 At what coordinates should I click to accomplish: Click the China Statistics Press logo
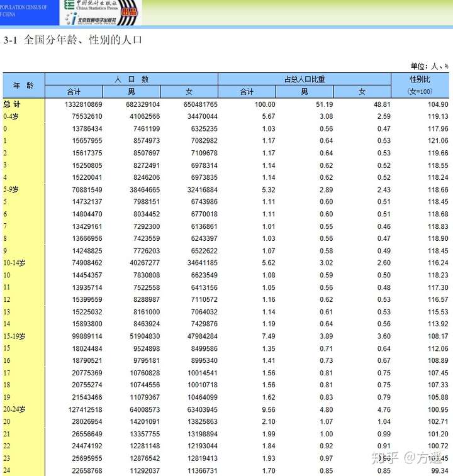[x=91, y=6]
